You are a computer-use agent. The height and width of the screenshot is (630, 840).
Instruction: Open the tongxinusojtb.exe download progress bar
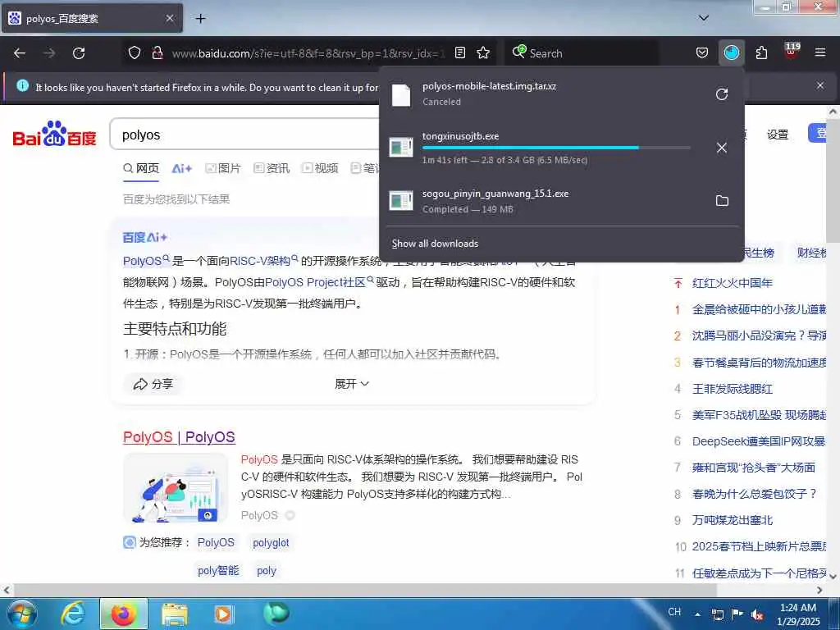click(555, 148)
